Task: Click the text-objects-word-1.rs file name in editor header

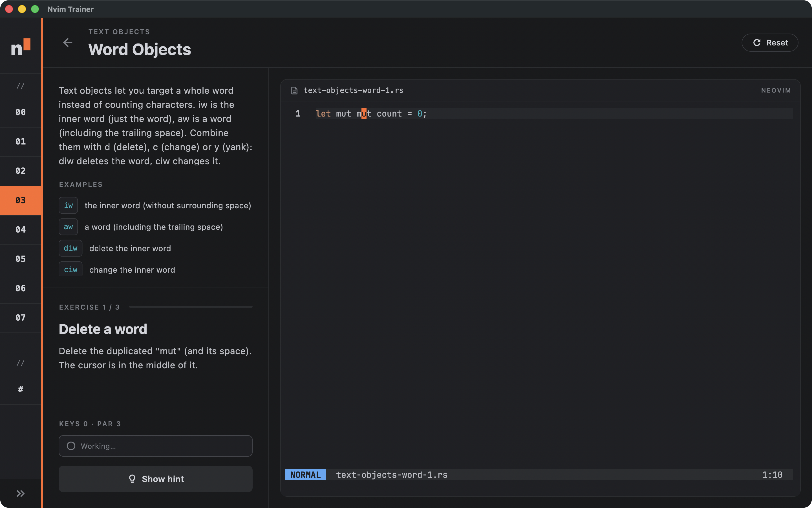Action: click(x=353, y=90)
